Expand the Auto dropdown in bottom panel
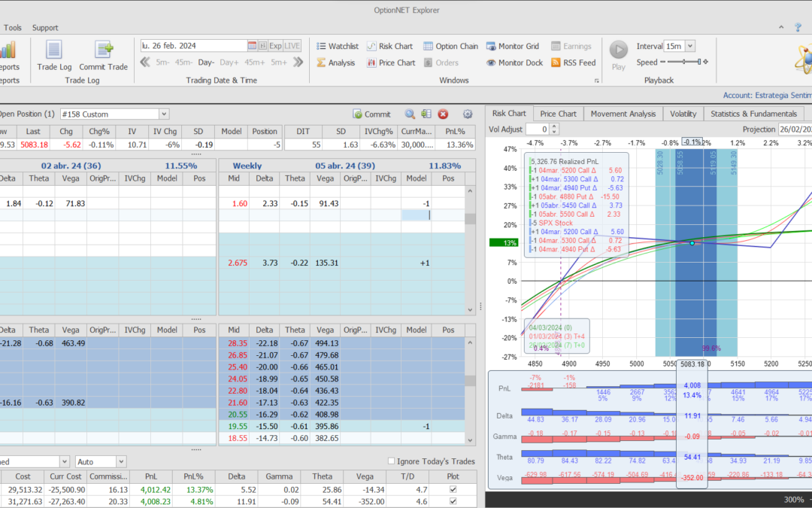The image size is (812, 508). [121, 461]
